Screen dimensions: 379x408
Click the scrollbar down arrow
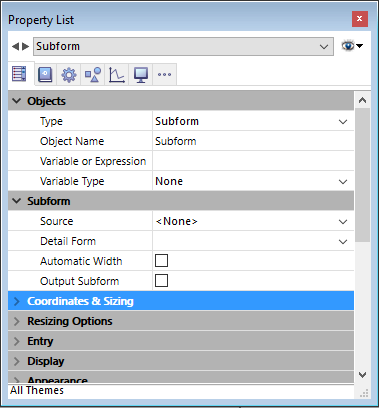(363, 375)
